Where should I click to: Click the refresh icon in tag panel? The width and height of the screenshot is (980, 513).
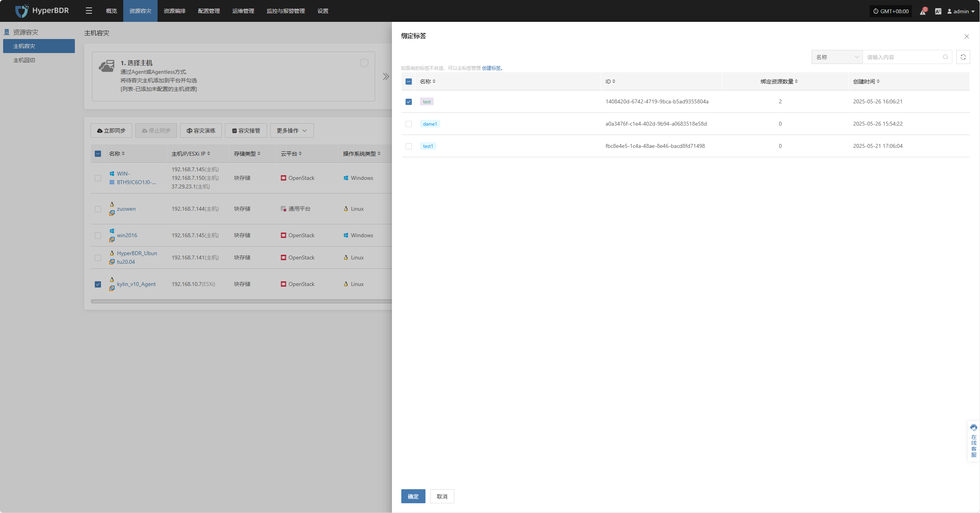963,57
